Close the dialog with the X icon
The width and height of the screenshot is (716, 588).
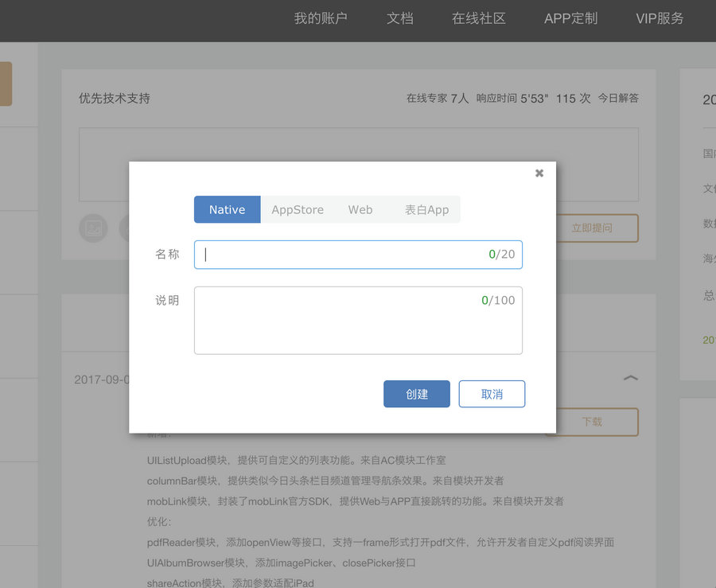coord(539,173)
